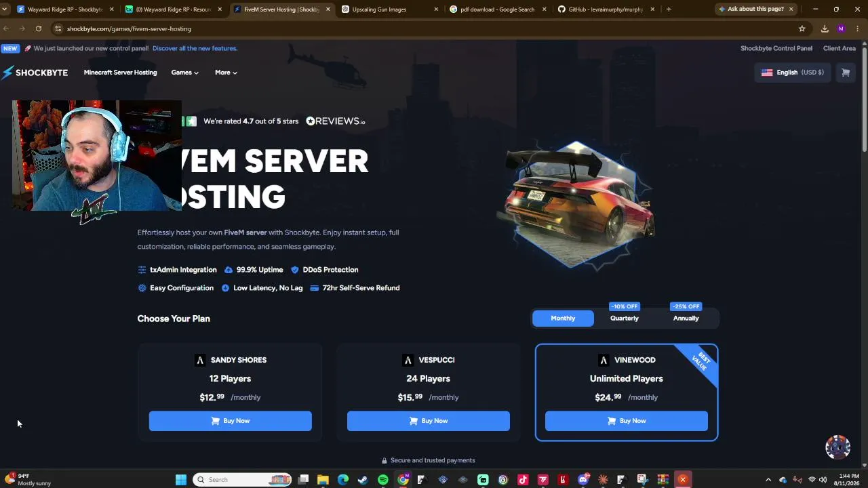
Task: Click the 'txAdmin Integration' feature text
Action: click(x=183, y=270)
